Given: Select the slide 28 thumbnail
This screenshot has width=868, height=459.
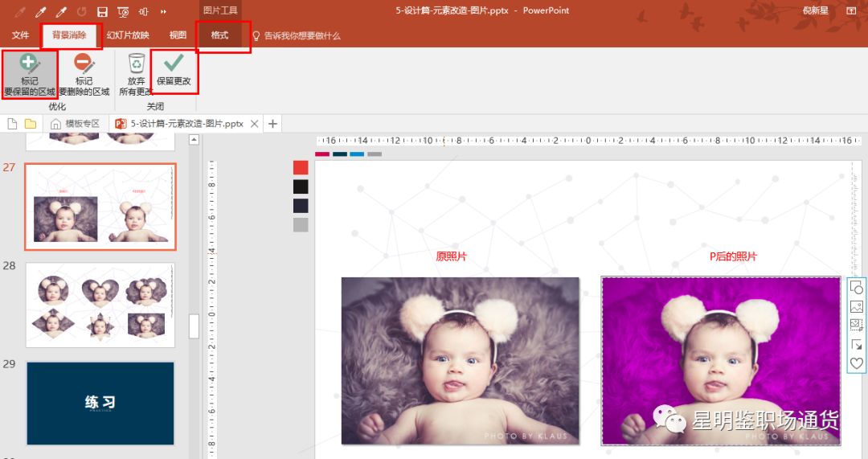Looking at the screenshot, I should coord(100,305).
